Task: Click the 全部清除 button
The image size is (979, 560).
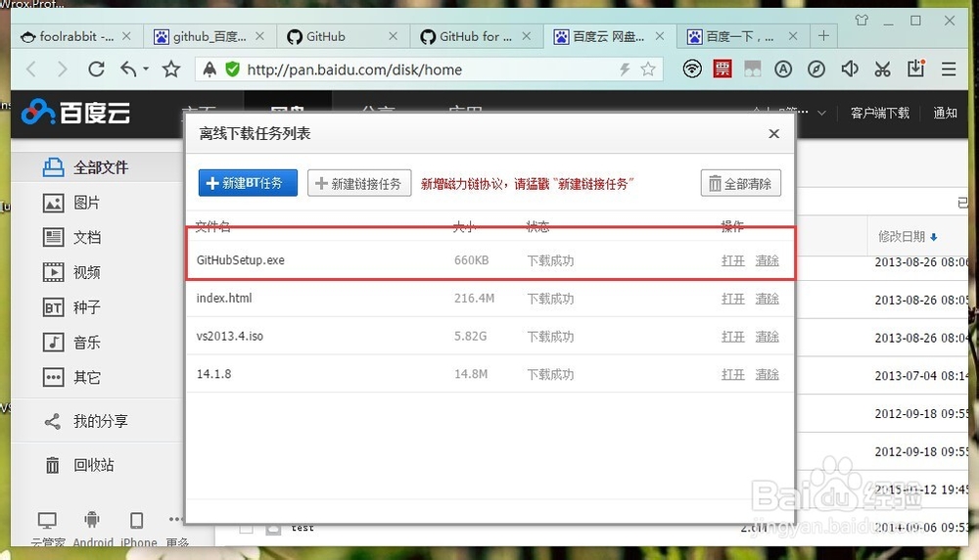Action: [x=740, y=183]
